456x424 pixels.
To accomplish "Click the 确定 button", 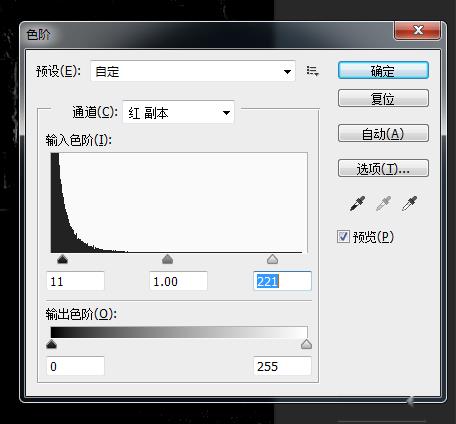I will tap(383, 70).
